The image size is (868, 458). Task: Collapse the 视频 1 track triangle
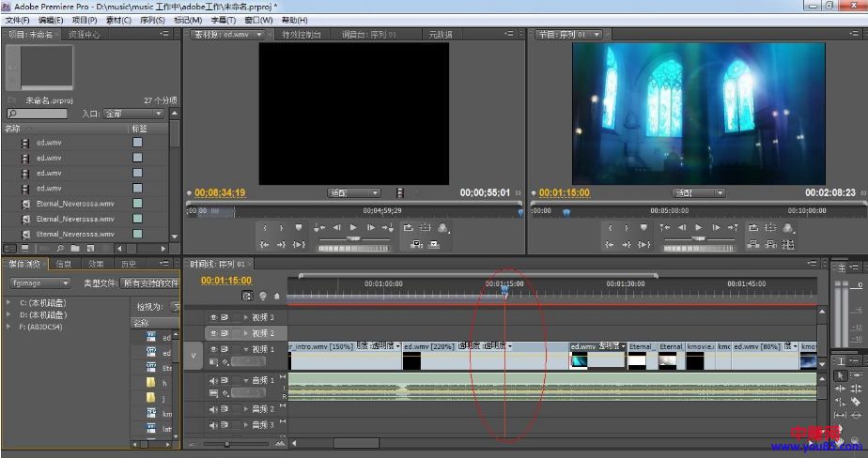tap(245, 348)
